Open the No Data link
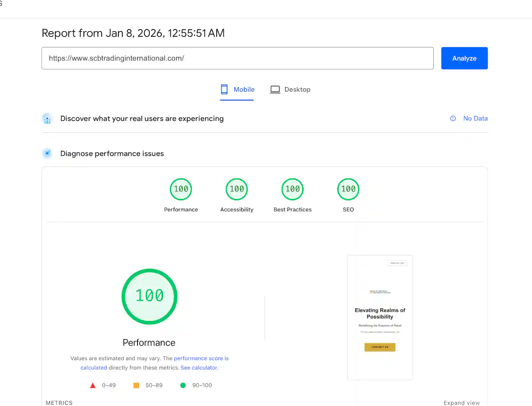The width and height of the screenshot is (532, 406). click(475, 118)
